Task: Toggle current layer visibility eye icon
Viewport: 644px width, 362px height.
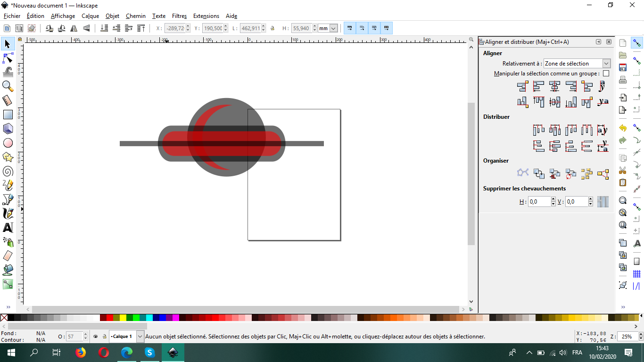Action: (96, 337)
